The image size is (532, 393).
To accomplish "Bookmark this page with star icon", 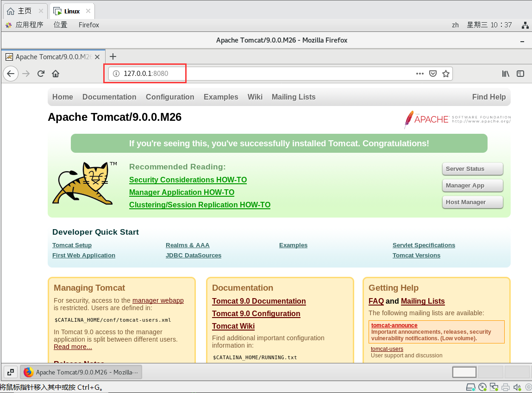I will (446, 74).
